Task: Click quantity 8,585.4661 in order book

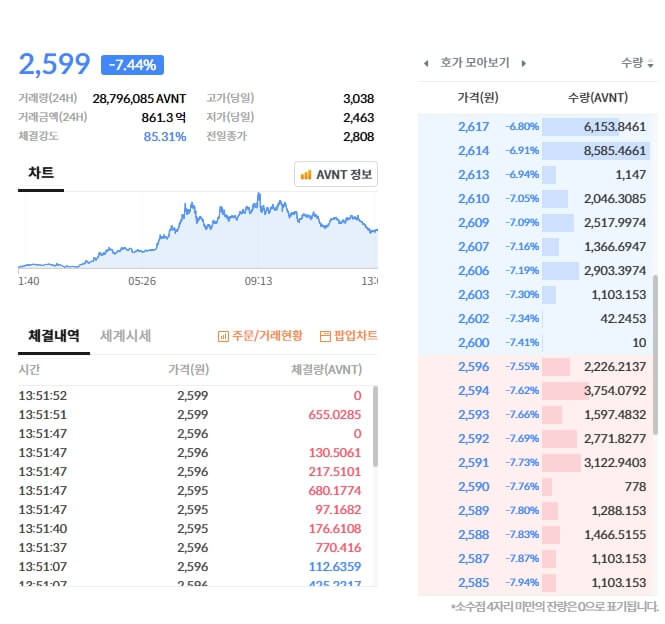Action: click(x=615, y=151)
